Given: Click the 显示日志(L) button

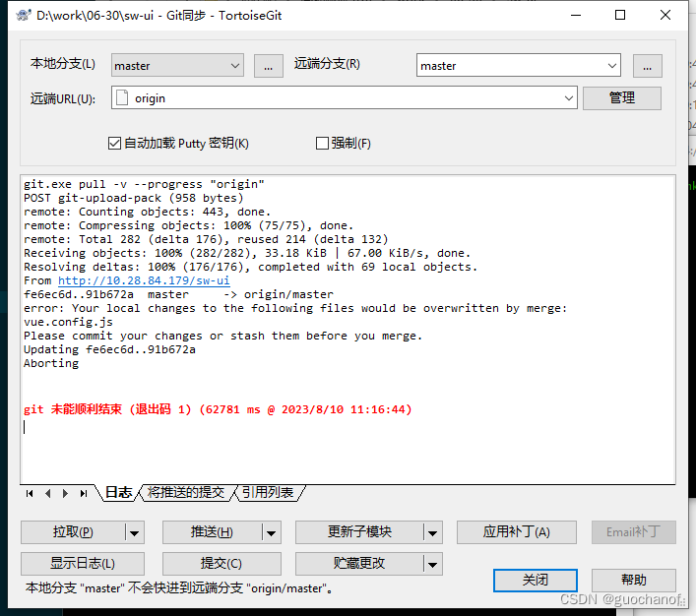Looking at the screenshot, I should tap(83, 564).
